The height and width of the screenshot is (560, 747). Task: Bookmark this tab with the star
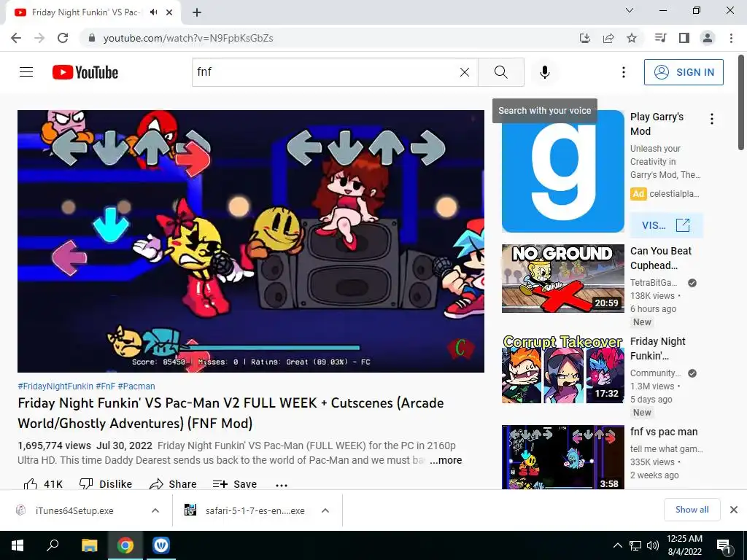click(x=632, y=38)
